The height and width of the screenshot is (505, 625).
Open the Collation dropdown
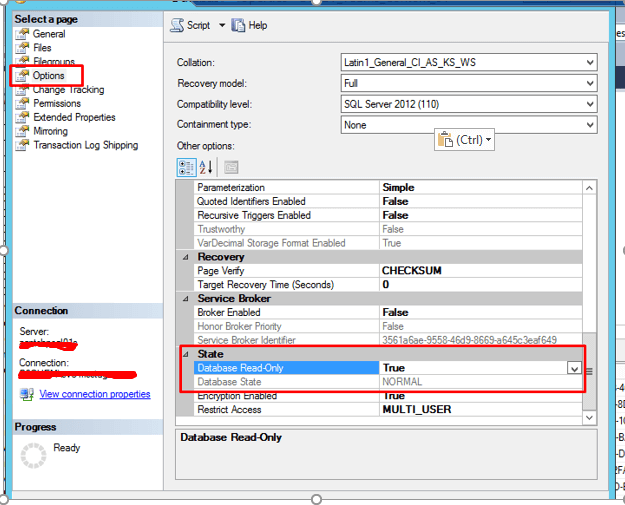pyautogui.click(x=590, y=63)
